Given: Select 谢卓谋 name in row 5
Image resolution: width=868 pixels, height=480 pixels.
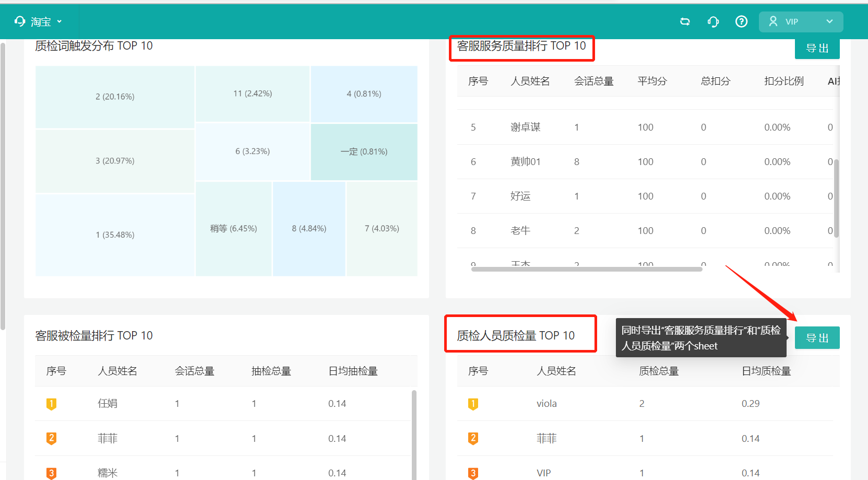Looking at the screenshot, I should click(526, 127).
